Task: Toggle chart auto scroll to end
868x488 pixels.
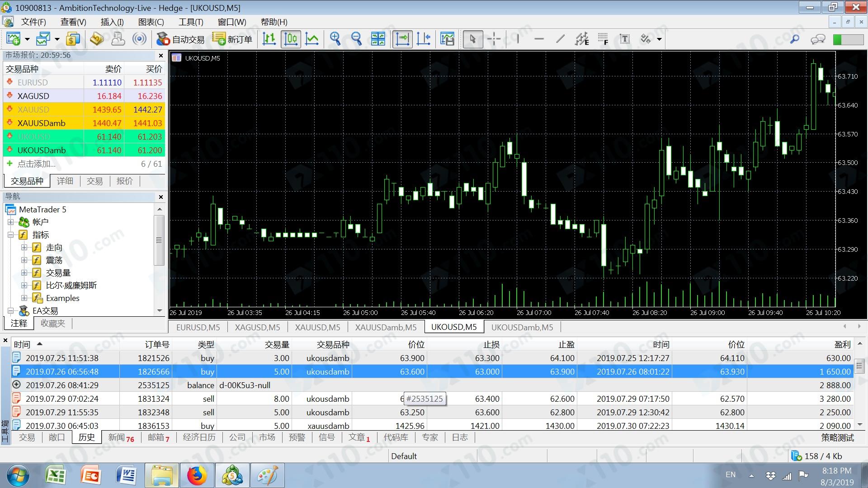Action: pos(402,39)
